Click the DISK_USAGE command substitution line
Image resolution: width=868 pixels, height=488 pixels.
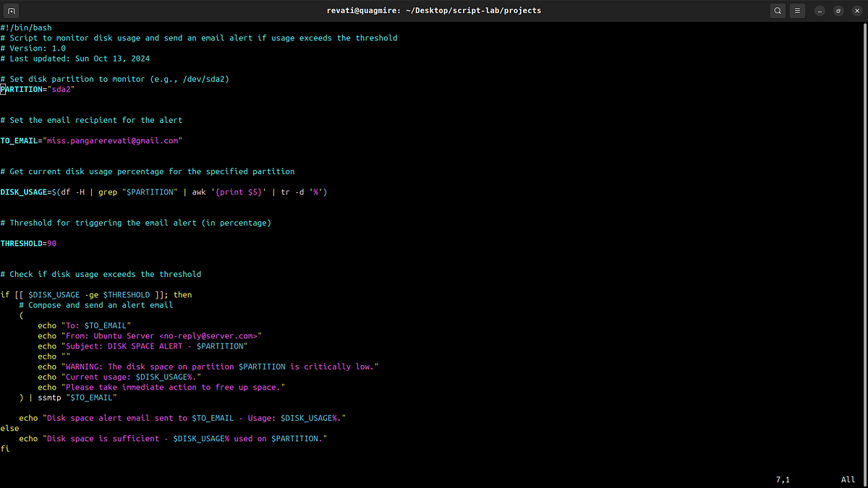(163, 192)
